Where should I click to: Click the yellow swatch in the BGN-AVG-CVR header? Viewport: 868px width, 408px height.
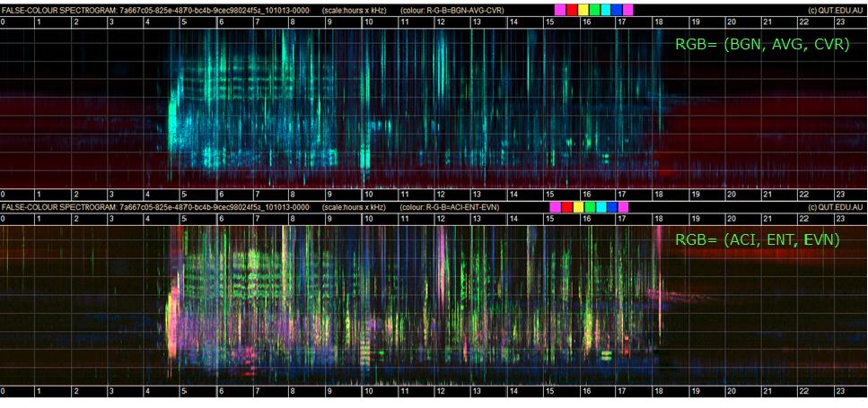[x=583, y=9]
